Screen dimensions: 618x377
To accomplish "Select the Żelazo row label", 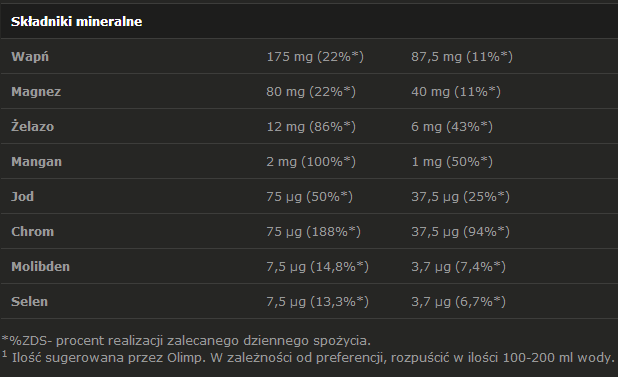I will pos(32,126).
